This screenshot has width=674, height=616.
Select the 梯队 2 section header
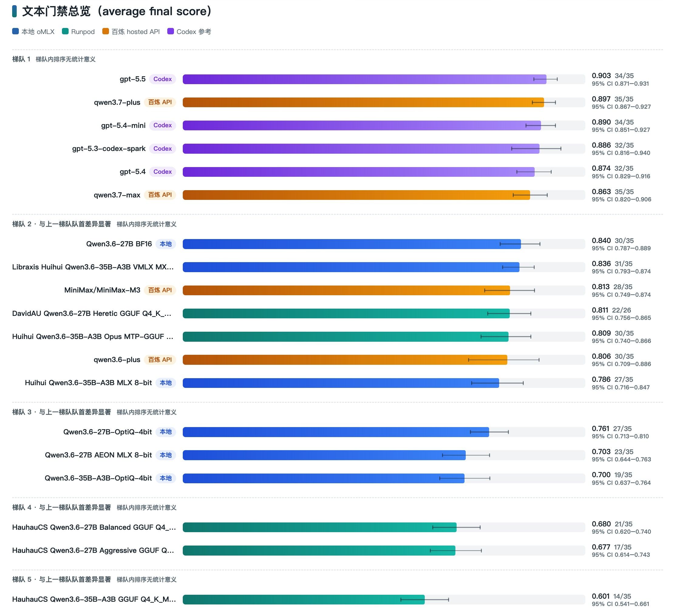tap(62, 224)
